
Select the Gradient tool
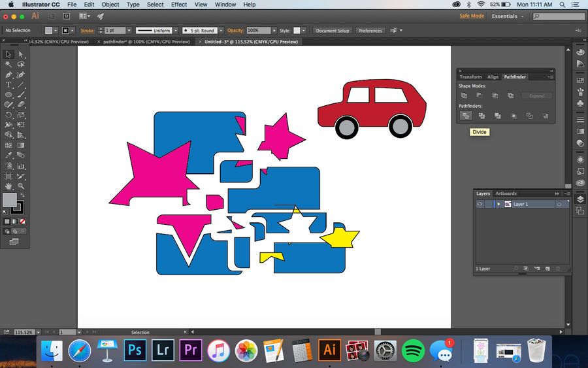click(21, 145)
